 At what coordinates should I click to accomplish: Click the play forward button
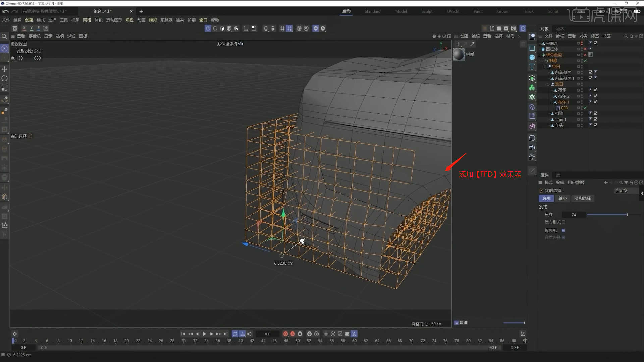[204, 334]
